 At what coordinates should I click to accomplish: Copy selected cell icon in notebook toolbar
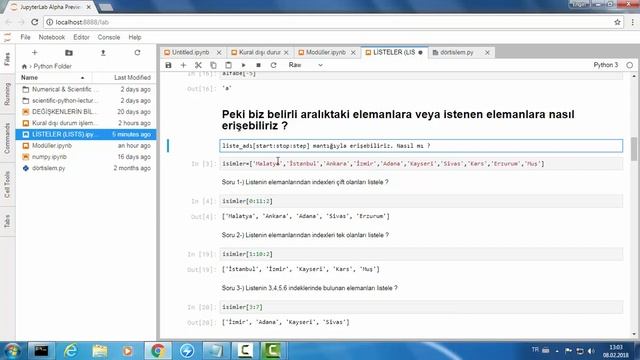pyautogui.click(x=213, y=65)
